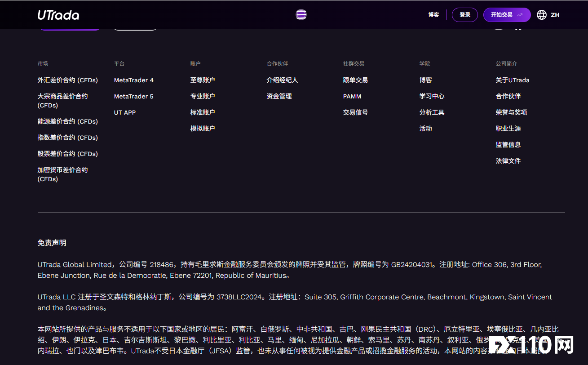Open the 荣誉与奖项 link
Viewport: 588px width, 365px height.
(x=512, y=112)
